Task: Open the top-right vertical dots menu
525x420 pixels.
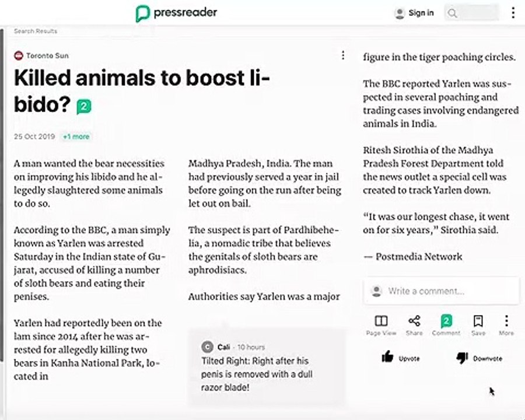Action: [513, 13]
